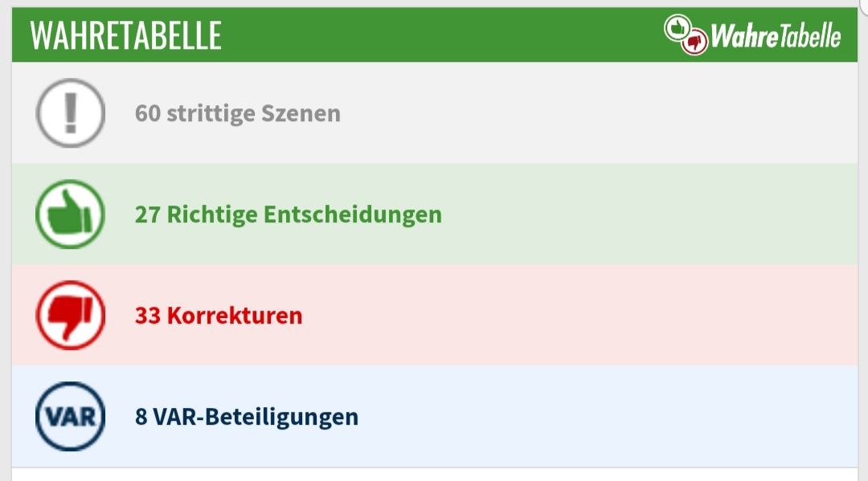
Task: Click the WAHRETABELLE header title
Action: pos(125,36)
